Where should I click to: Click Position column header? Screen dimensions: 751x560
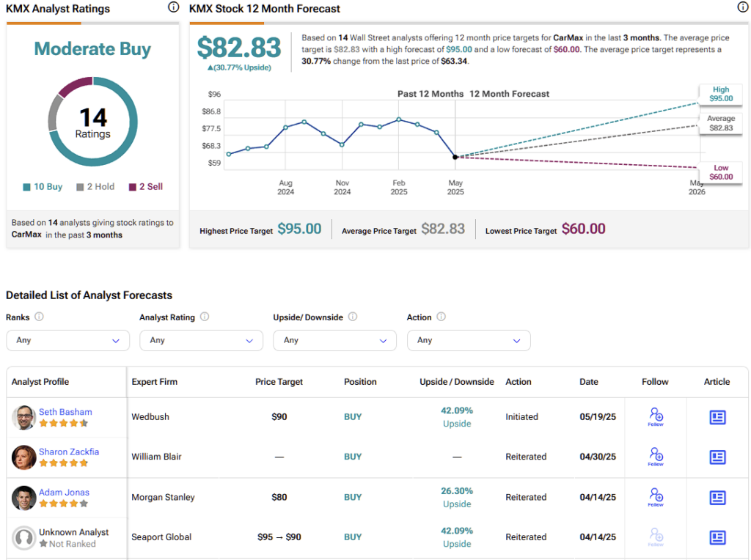coord(360,381)
